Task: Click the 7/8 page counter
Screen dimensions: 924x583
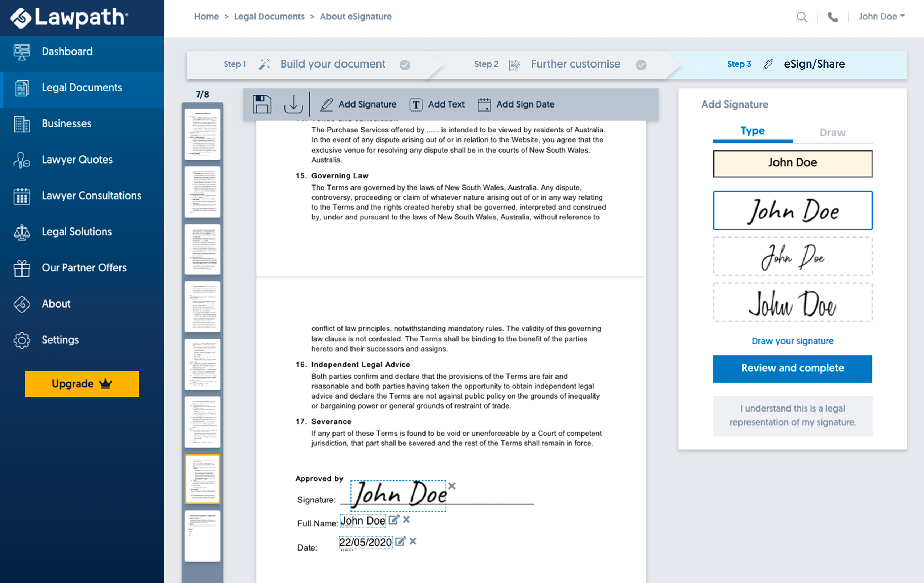Action: click(202, 95)
